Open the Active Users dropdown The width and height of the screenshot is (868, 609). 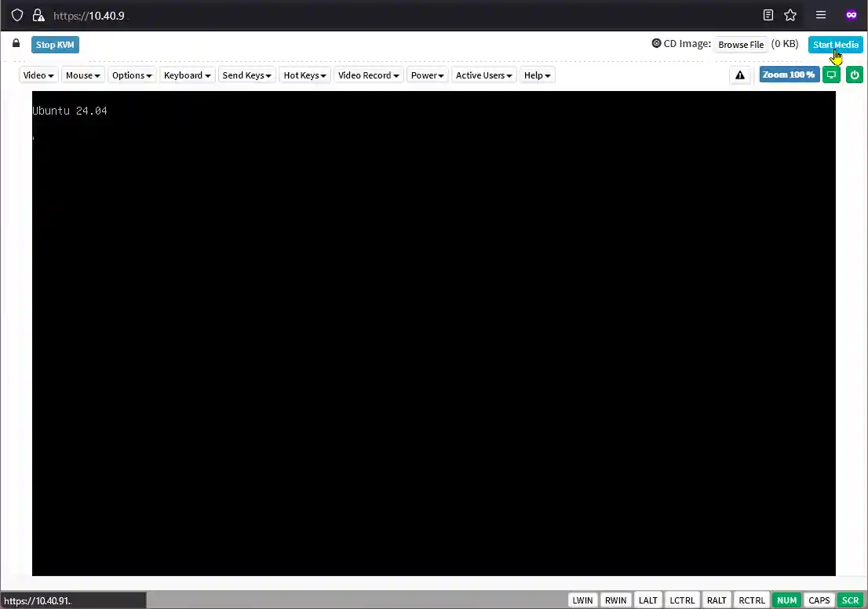coord(483,75)
